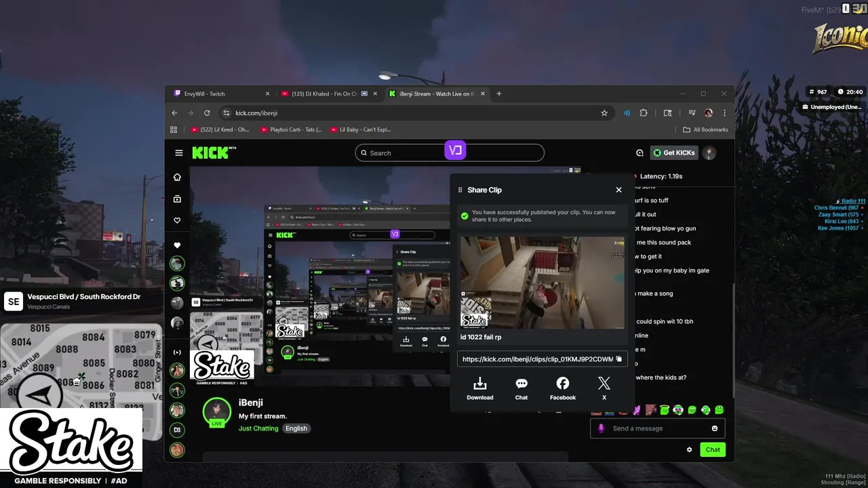Bookmark this page with star icon
This screenshot has width=868, height=488.
click(604, 113)
